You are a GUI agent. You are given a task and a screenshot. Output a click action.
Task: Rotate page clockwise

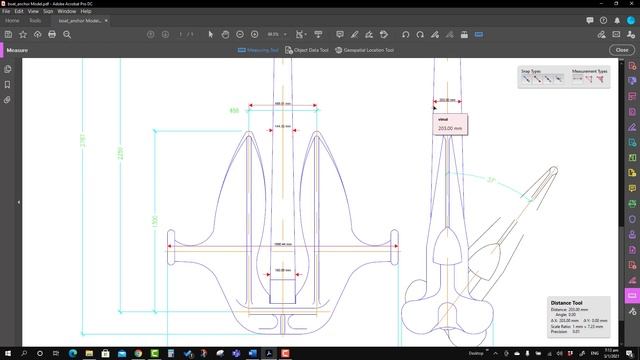coord(420,35)
